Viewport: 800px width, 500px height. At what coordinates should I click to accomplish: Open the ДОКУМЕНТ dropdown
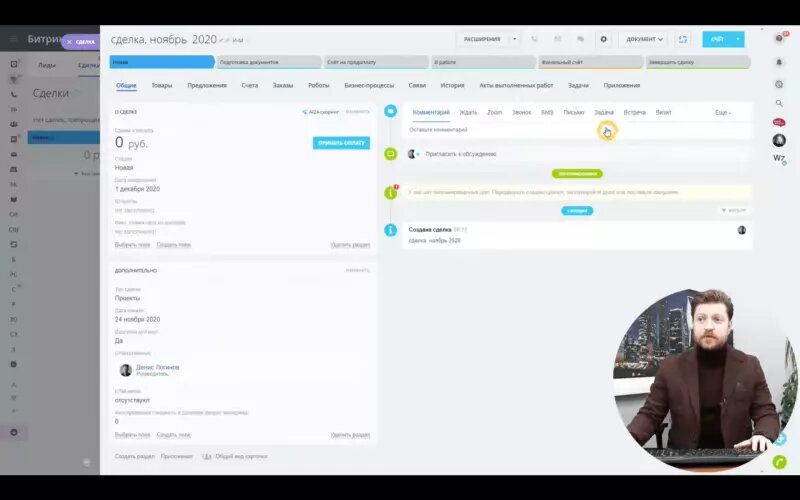(644, 39)
